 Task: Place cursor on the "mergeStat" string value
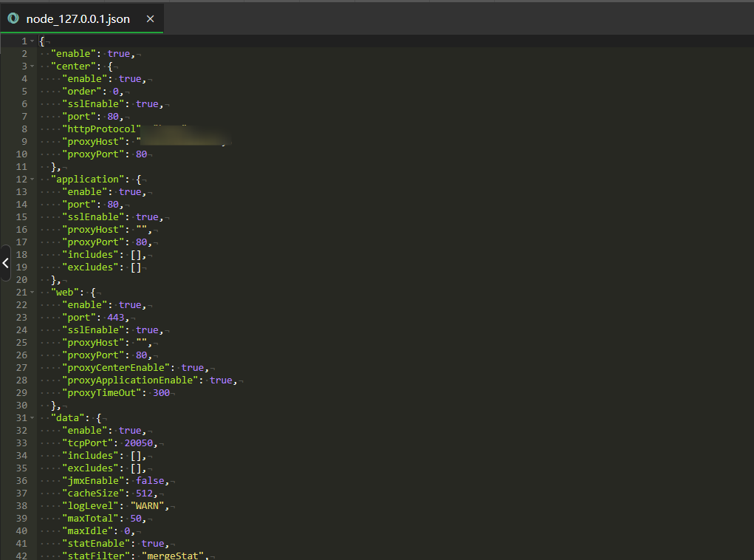pyautogui.click(x=174, y=556)
